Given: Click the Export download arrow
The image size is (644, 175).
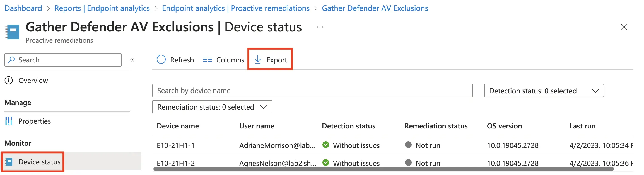Looking at the screenshot, I should click(x=258, y=60).
